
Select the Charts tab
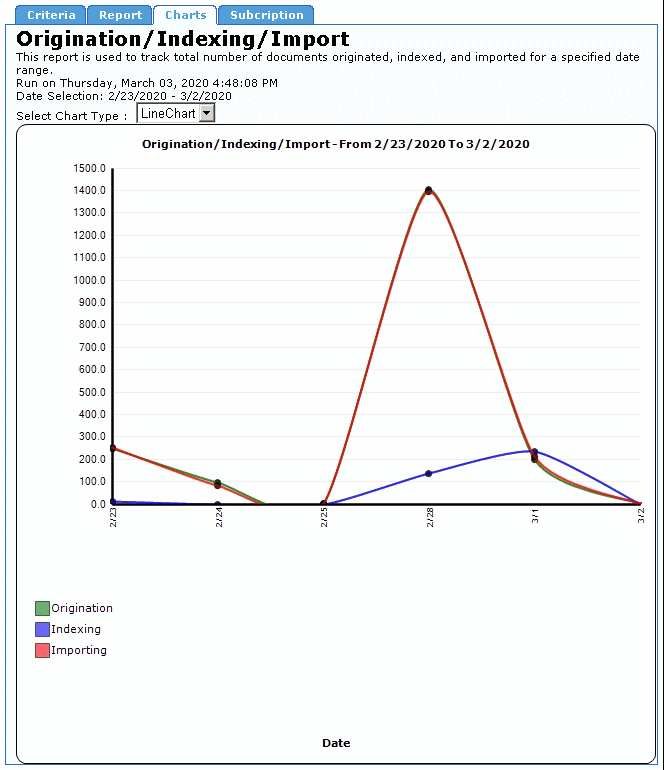[x=185, y=15]
